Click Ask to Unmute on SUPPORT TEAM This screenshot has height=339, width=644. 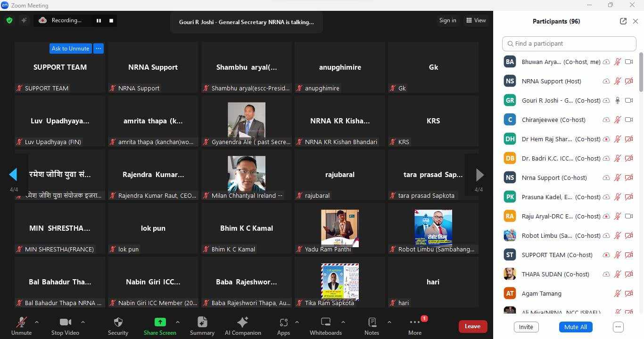pos(70,48)
